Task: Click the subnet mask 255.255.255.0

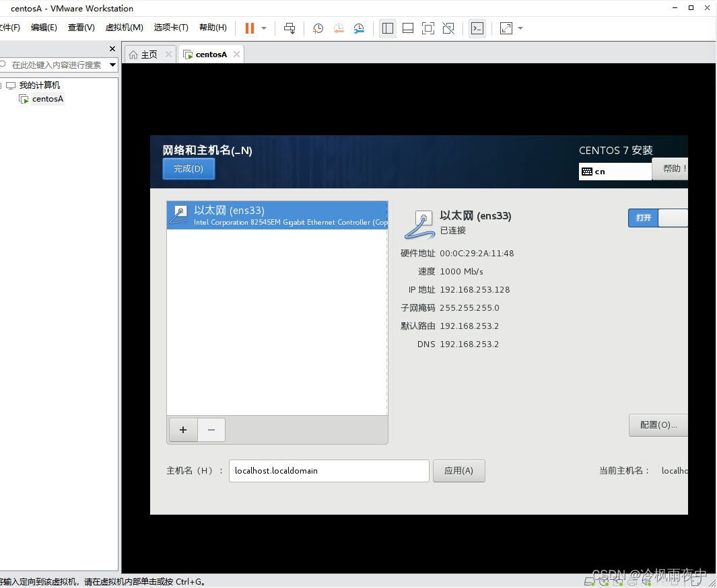Action: pyautogui.click(x=469, y=308)
